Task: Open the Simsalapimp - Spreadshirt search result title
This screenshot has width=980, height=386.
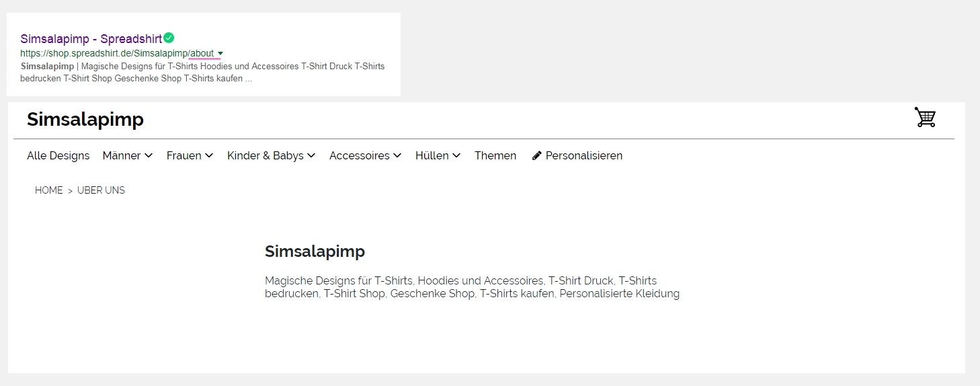Action: [x=91, y=39]
